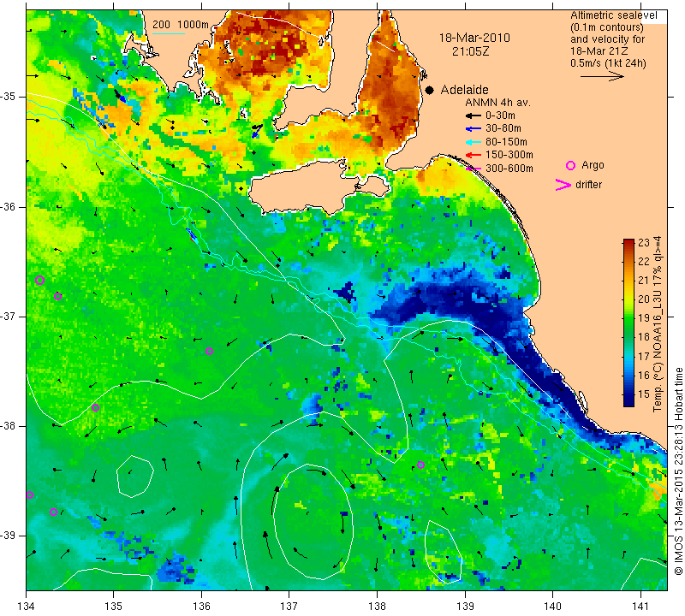This screenshot has width=685, height=616.
Task: Click the black 0-30m legend arrow
Action: (x=473, y=115)
